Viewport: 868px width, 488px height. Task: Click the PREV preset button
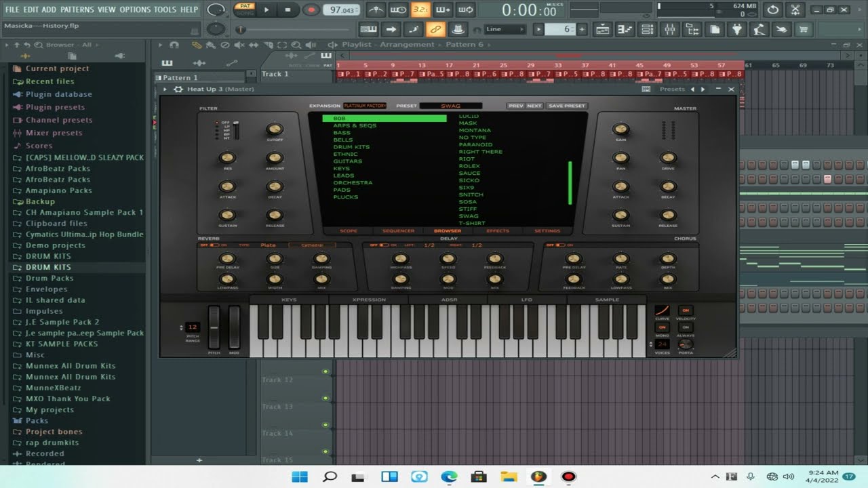516,106
